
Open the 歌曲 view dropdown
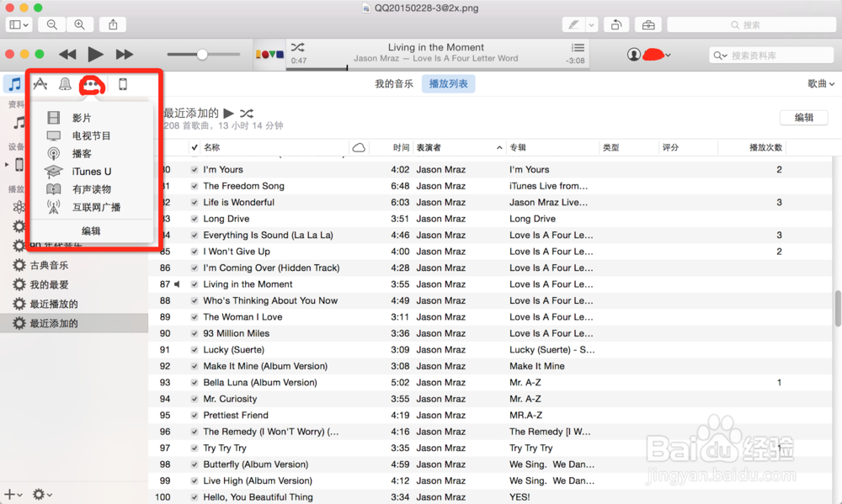tap(821, 84)
